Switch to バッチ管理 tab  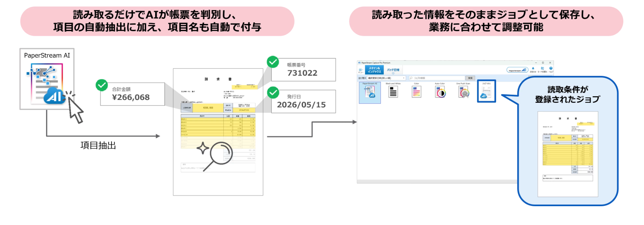point(393,70)
